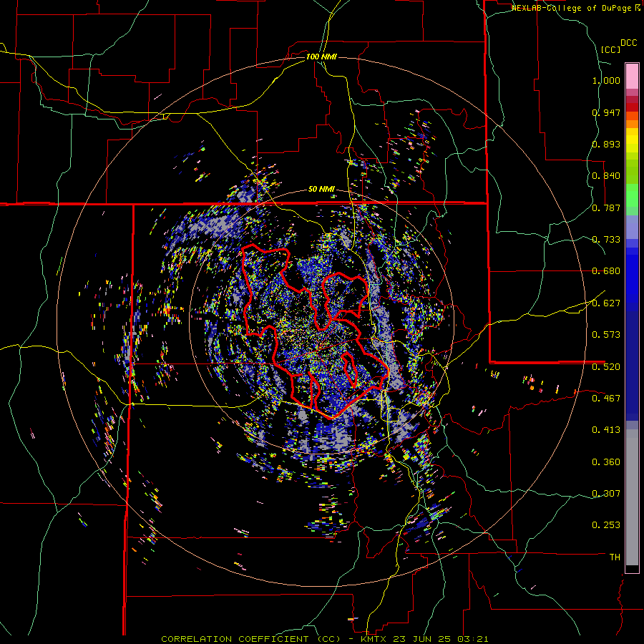
Task: Pick the gray lower color bar segment
Action: point(632,497)
